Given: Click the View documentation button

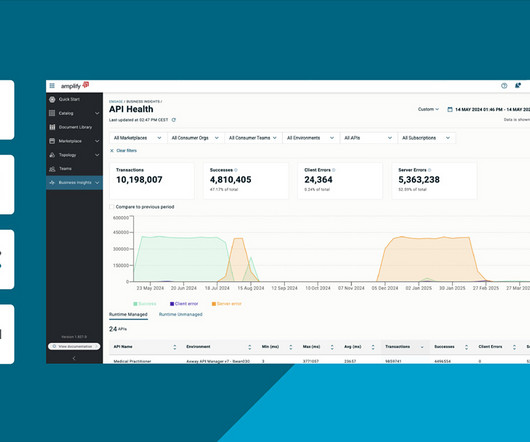Looking at the screenshot, I should (74, 346).
